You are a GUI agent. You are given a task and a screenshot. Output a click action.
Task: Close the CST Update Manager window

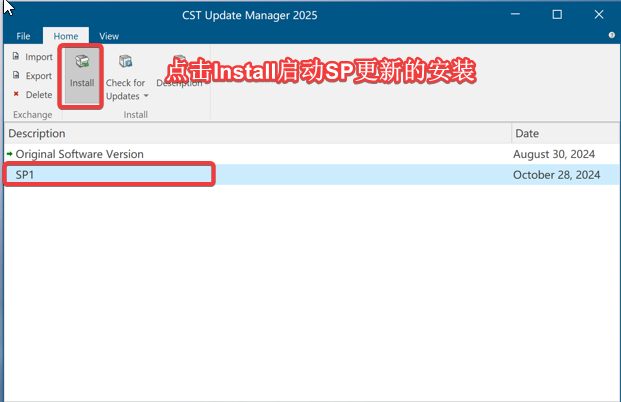[599, 14]
